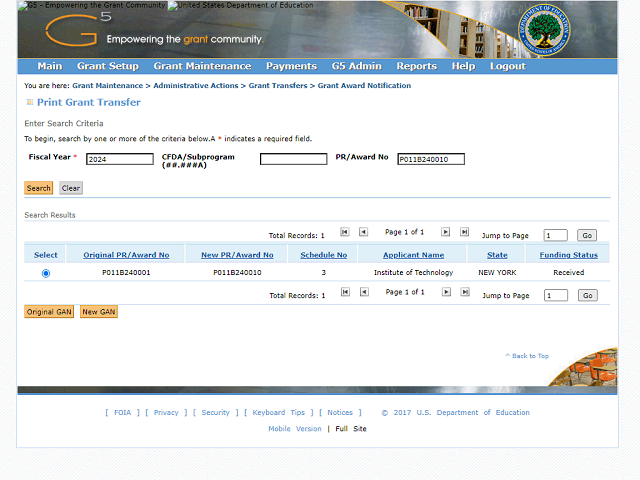Screen dimensions: 640x480
Task: Click Institute of Technology applicant cell
Action: pos(413,273)
